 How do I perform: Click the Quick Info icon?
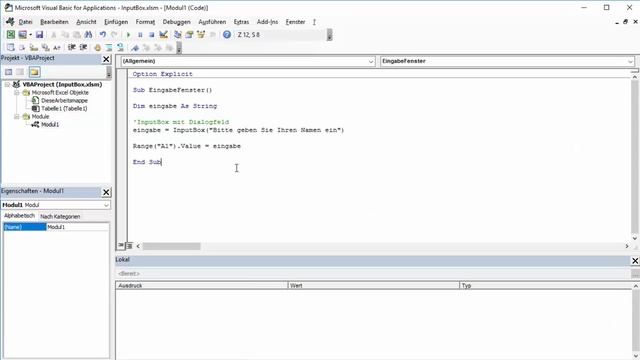[33, 48]
